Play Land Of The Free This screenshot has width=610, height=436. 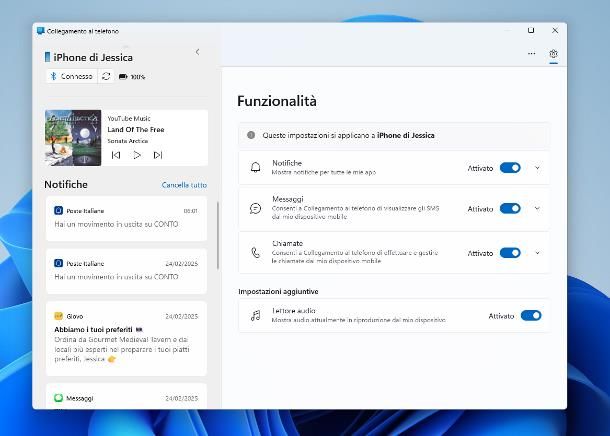[137, 155]
